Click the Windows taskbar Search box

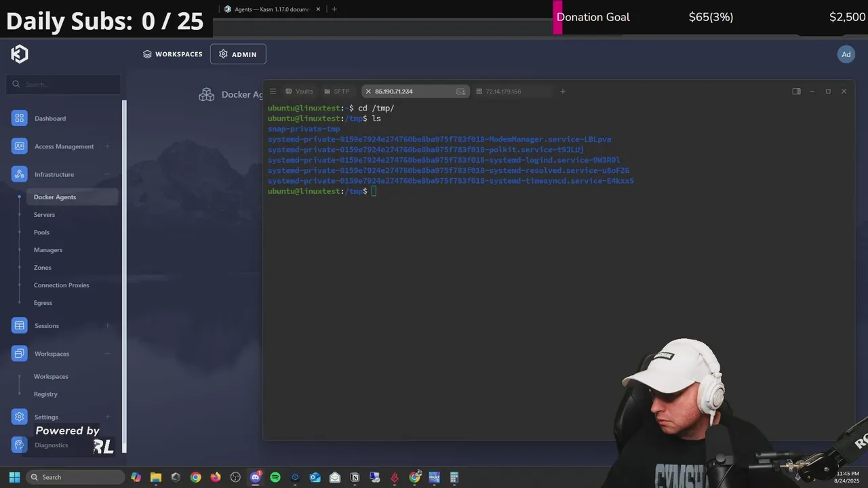point(75,477)
